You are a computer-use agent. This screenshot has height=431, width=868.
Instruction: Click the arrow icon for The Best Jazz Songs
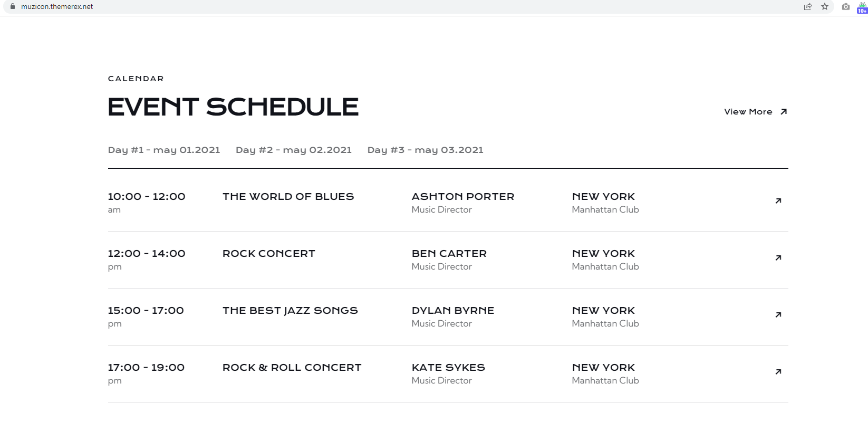[778, 315]
